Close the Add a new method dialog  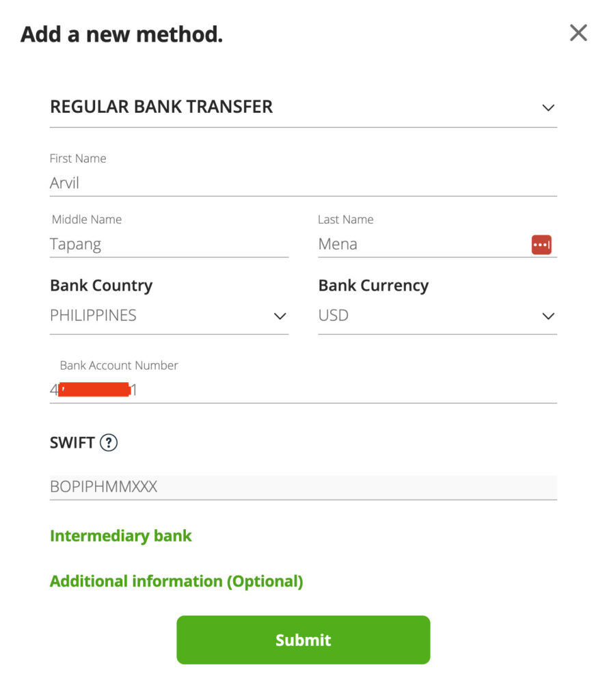tap(578, 33)
